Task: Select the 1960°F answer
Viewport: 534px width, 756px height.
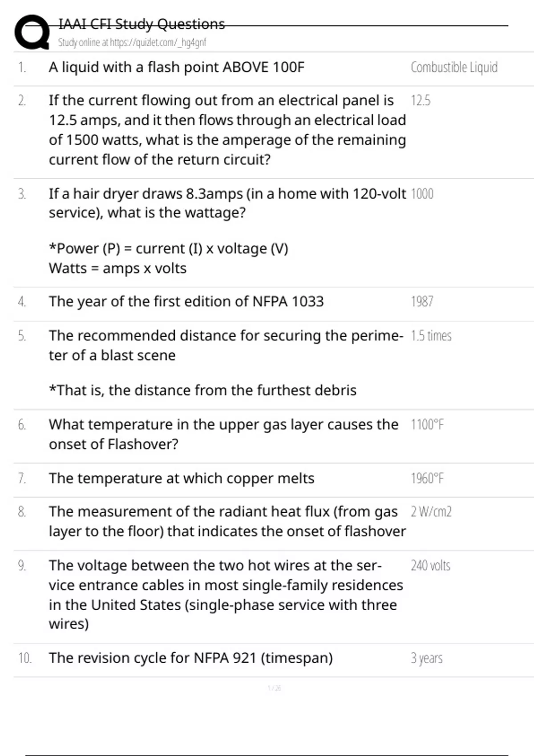Action: [427, 479]
